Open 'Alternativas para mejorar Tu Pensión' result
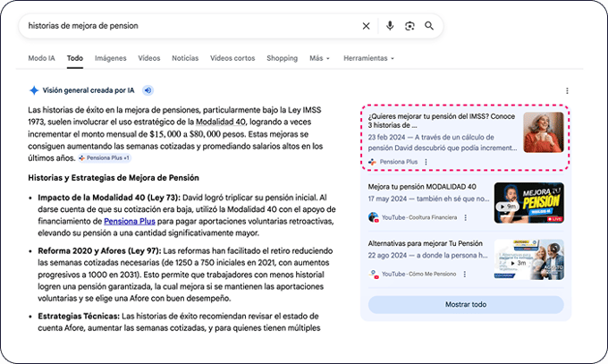Image resolution: width=608 pixels, height=364 pixels. (x=425, y=243)
